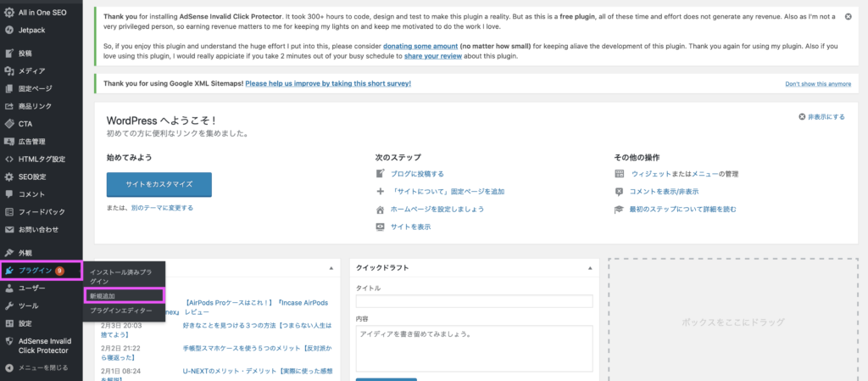The width and height of the screenshot is (868, 381).
Task: Click the SEO設定 gear icon
Action: tap(8, 177)
